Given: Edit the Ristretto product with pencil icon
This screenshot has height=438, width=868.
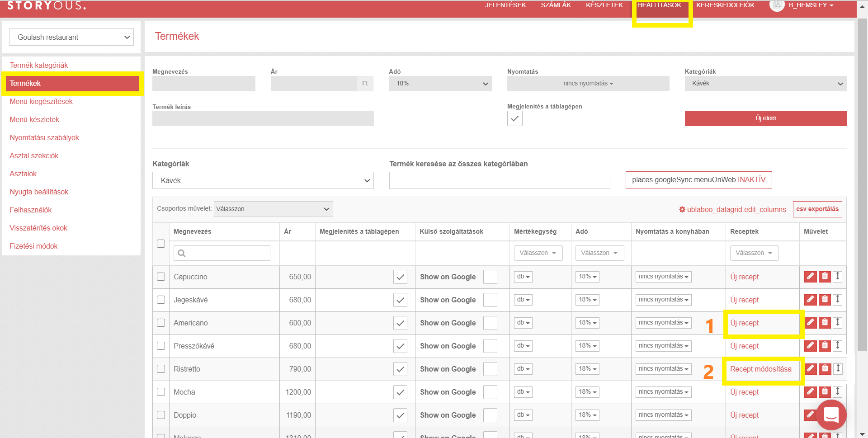Looking at the screenshot, I should 811,369.
